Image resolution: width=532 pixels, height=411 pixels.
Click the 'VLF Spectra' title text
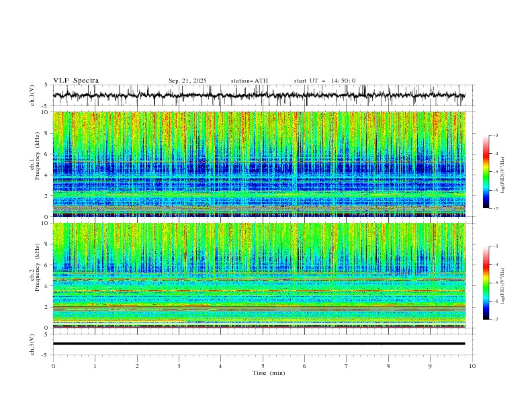tap(76, 81)
